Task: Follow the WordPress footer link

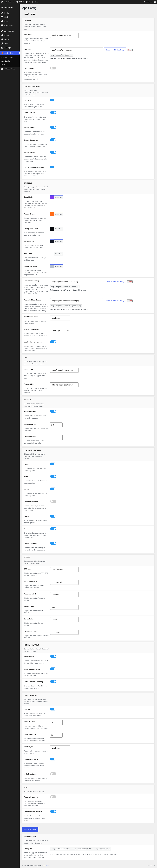Action: tap(46, 865)
